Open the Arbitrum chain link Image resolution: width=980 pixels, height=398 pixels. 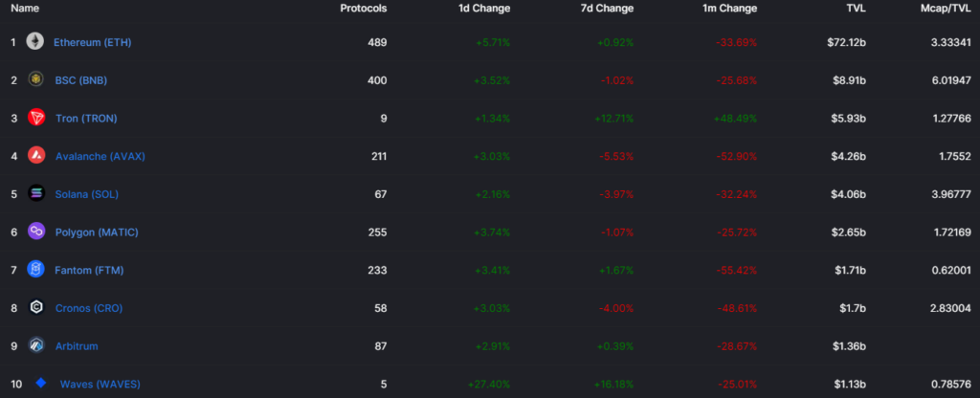(77, 345)
